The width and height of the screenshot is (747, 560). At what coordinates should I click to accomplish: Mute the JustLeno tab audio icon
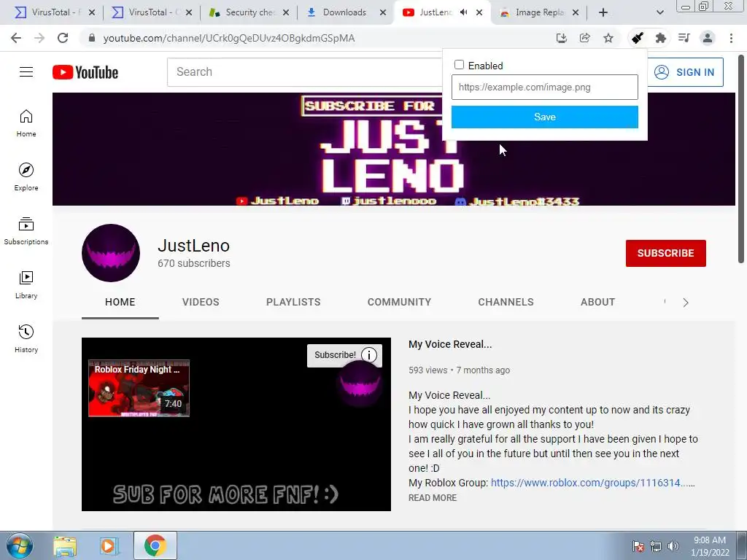pos(463,12)
